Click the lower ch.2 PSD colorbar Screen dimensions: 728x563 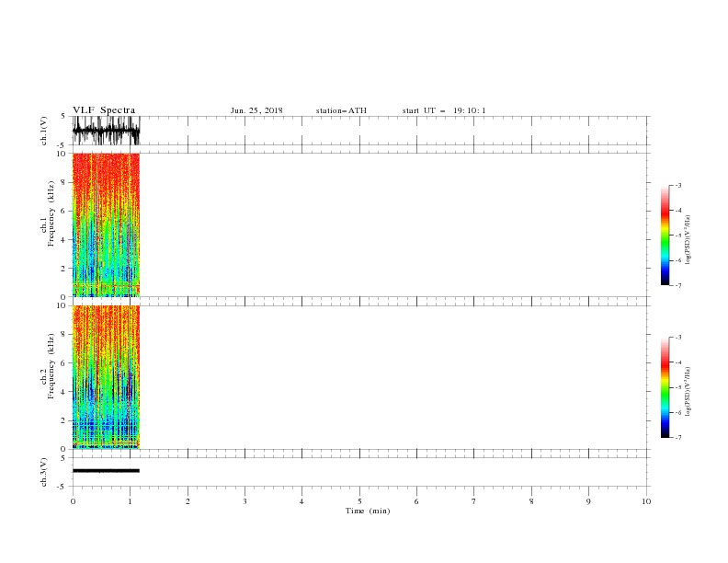665,387
